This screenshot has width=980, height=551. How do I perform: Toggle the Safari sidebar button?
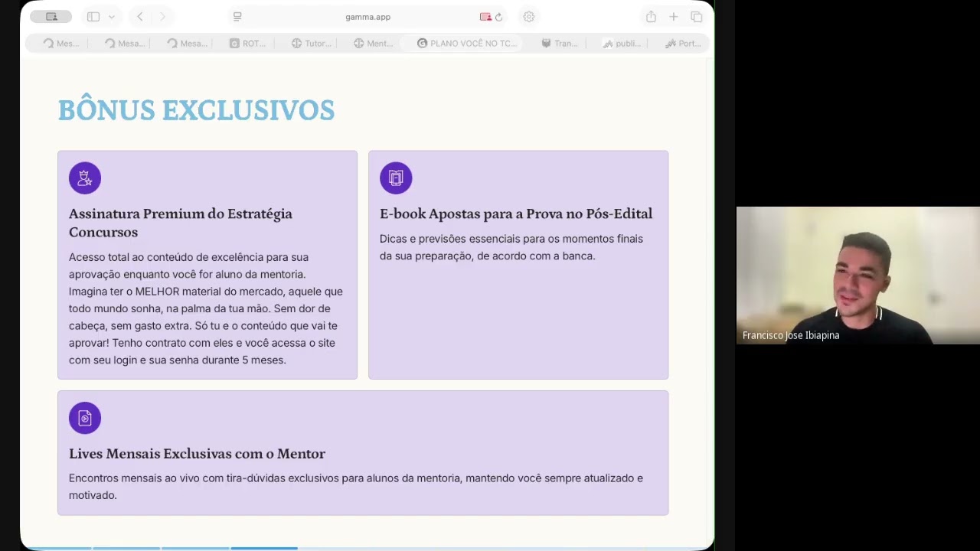pos(93,17)
